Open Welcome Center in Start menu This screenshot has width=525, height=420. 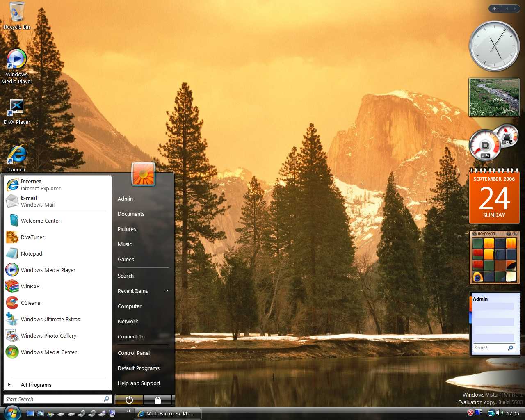pos(58,221)
